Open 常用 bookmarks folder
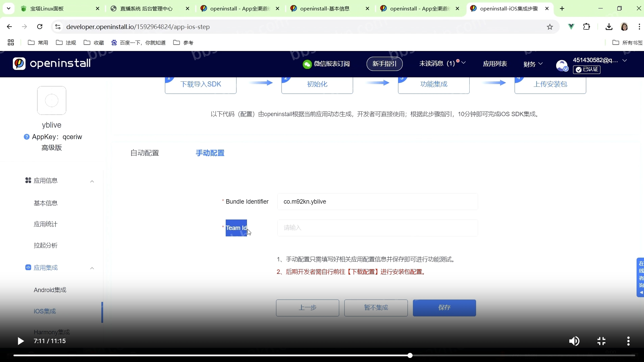The height and width of the screenshot is (362, 644). pos(38,43)
